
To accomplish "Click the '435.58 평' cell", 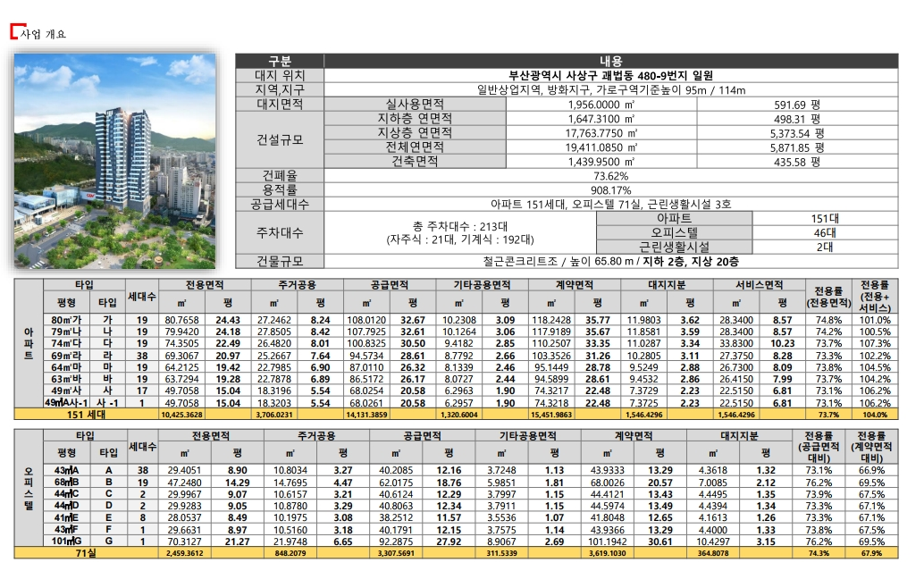I will (797, 162).
